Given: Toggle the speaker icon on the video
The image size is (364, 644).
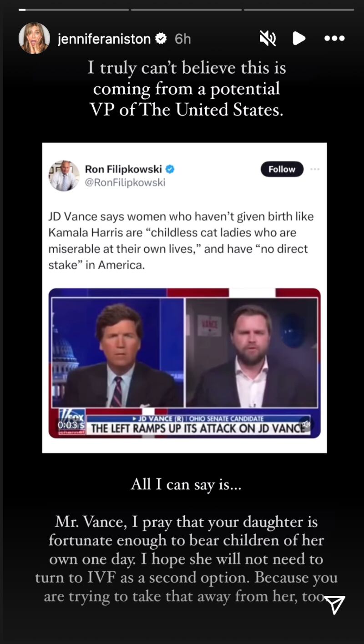Looking at the screenshot, I should tap(306, 424).
